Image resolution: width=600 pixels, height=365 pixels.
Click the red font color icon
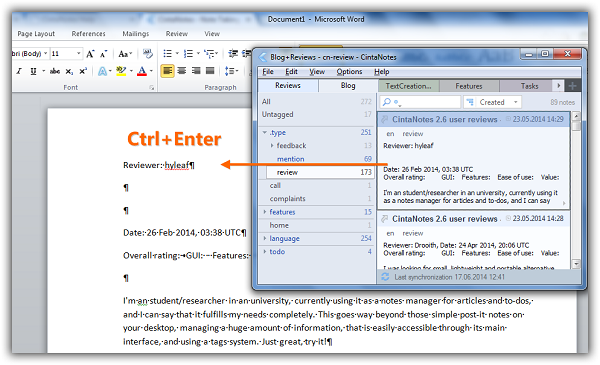[x=142, y=71]
